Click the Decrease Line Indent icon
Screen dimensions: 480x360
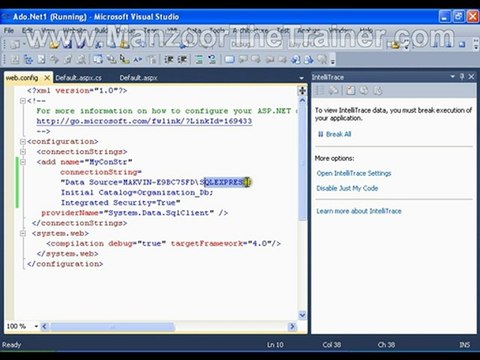coord(169,59)
